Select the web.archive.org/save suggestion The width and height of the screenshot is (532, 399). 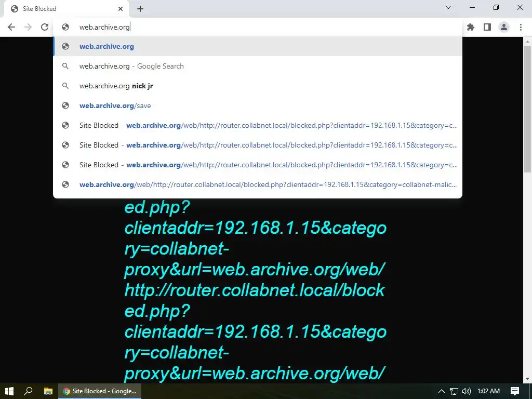[258, 105]
